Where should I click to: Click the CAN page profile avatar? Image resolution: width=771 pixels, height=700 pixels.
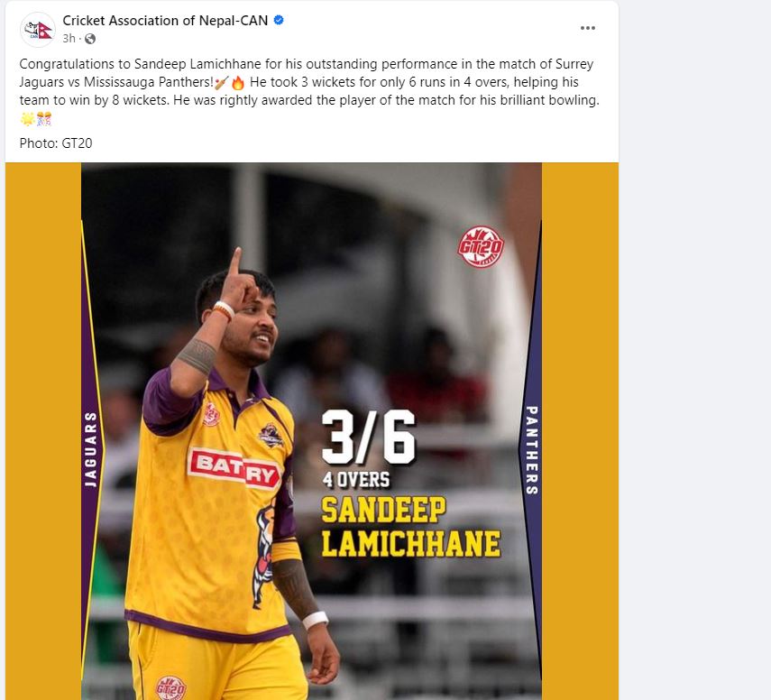click(38, 30)
